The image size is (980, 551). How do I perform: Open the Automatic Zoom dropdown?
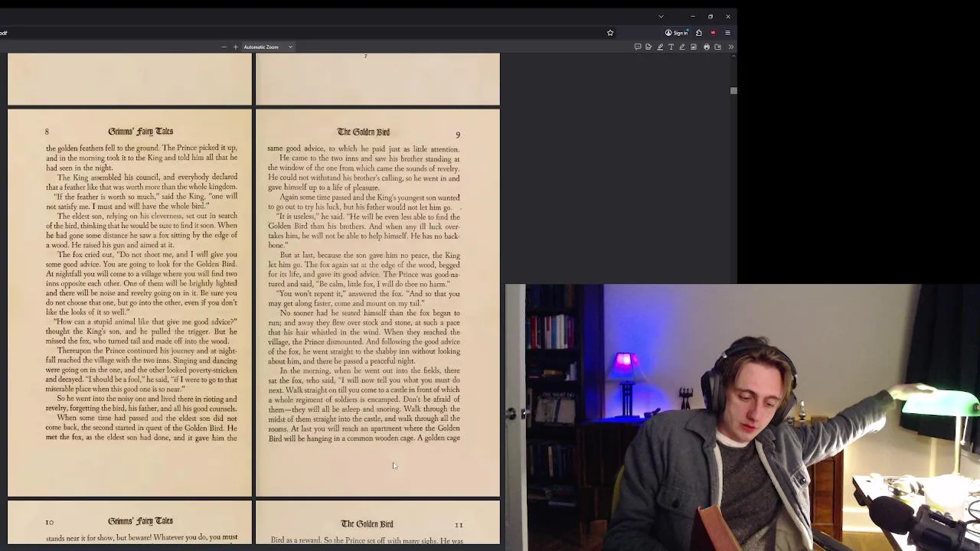tap(268, 47)
